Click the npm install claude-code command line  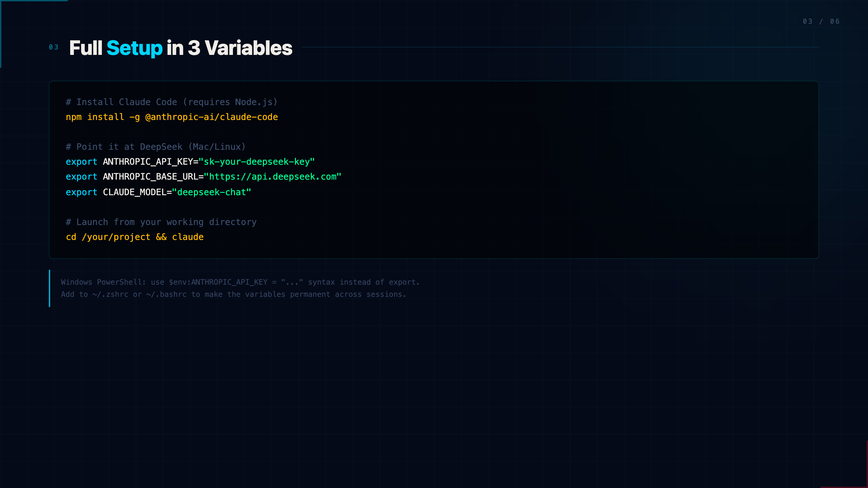point(172,117)
